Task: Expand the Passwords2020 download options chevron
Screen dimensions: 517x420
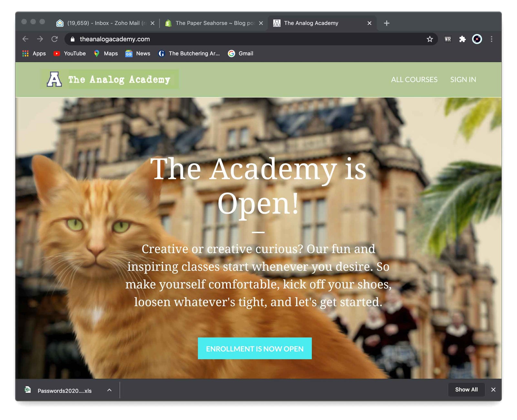Action: tap(110, 390)
